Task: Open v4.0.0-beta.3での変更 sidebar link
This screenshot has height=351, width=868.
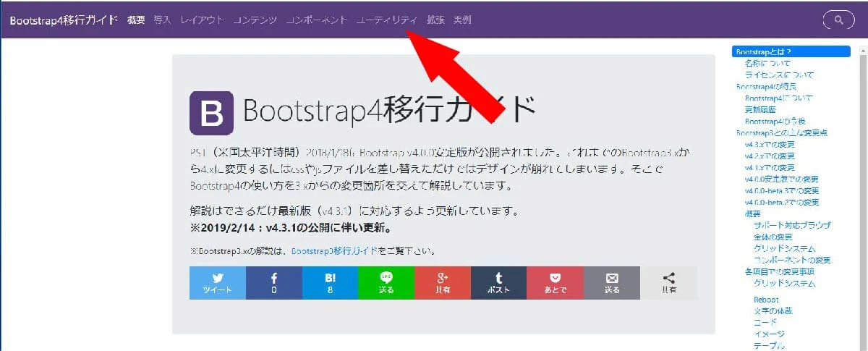Action: pos(782,190)
